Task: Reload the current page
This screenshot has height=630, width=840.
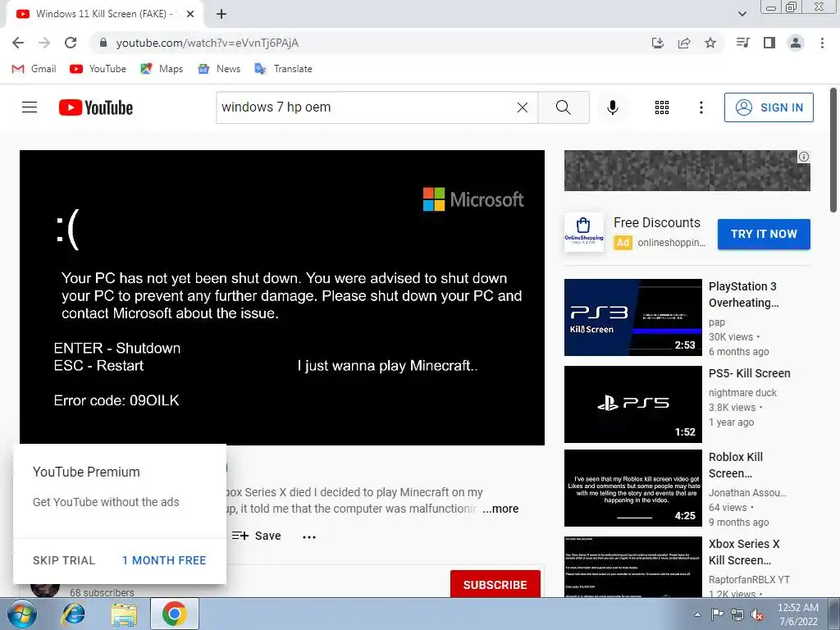Action: point(71,43)
